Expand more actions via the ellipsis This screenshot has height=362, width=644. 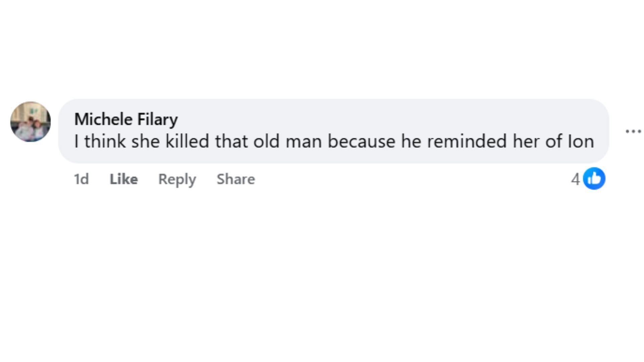[x=633, y=131]
